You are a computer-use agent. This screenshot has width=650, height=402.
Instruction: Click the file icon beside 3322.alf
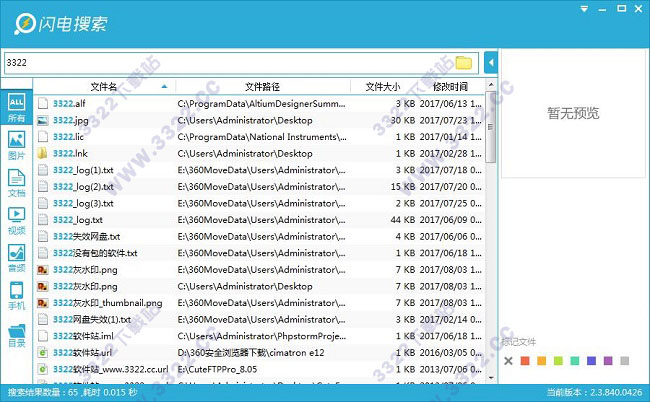pyautogui.click(x=42, y=104)
